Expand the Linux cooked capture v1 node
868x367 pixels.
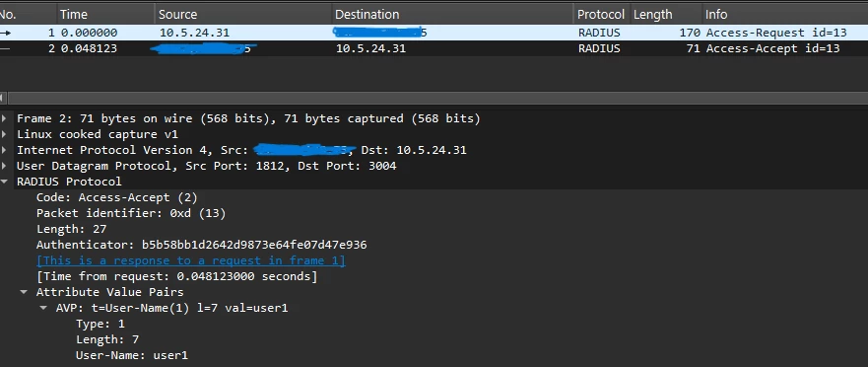click(5, 134)
